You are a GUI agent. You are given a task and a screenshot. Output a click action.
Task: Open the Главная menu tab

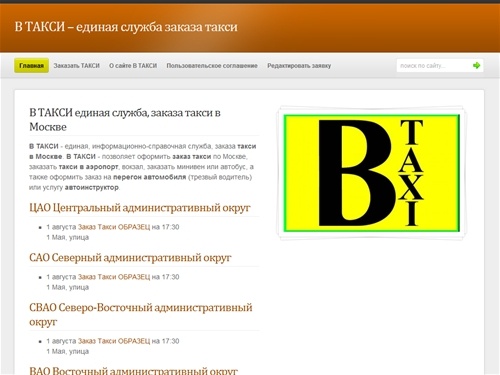tap(31, 66)
